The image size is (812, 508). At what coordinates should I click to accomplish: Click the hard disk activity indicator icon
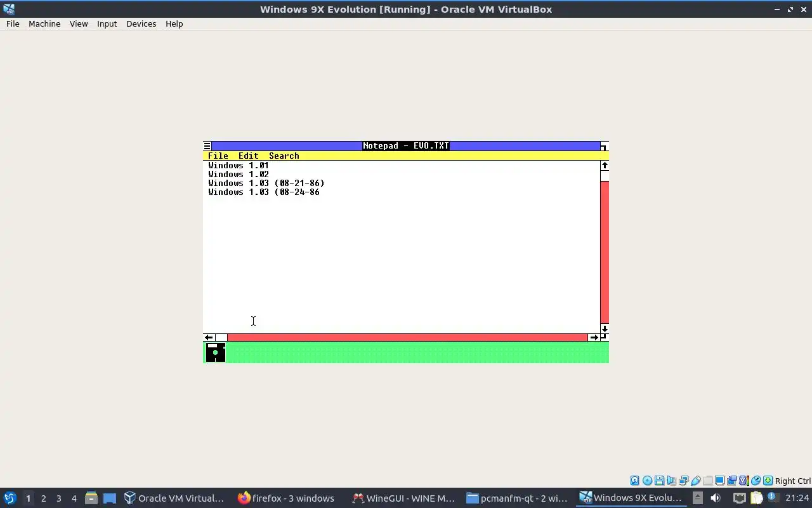pyautogui.click(x=634, y=481)
